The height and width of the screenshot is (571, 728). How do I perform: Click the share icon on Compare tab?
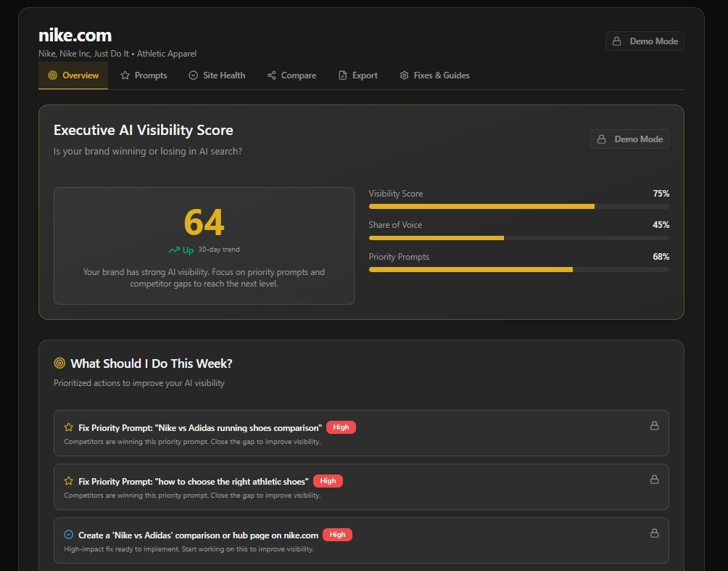[272, 75]
